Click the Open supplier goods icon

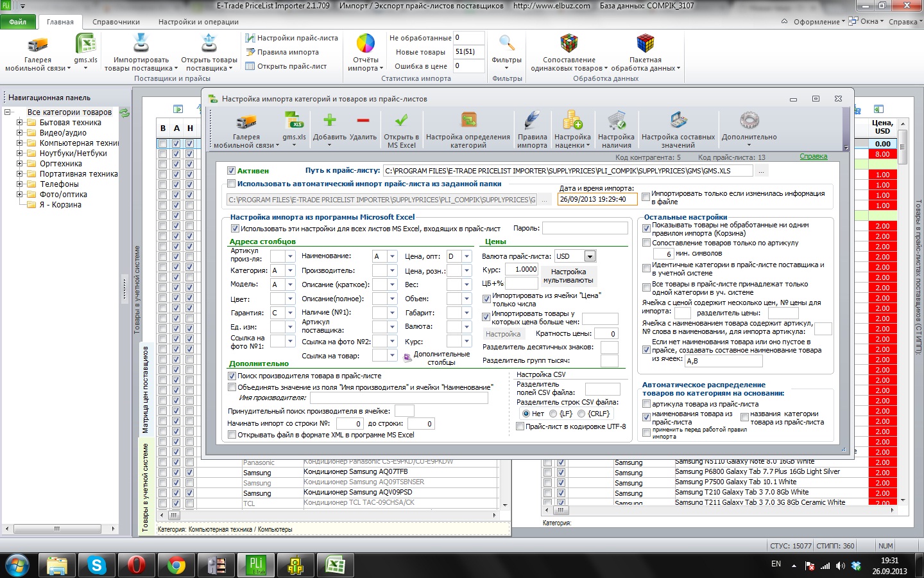click(x=209, y=44)
